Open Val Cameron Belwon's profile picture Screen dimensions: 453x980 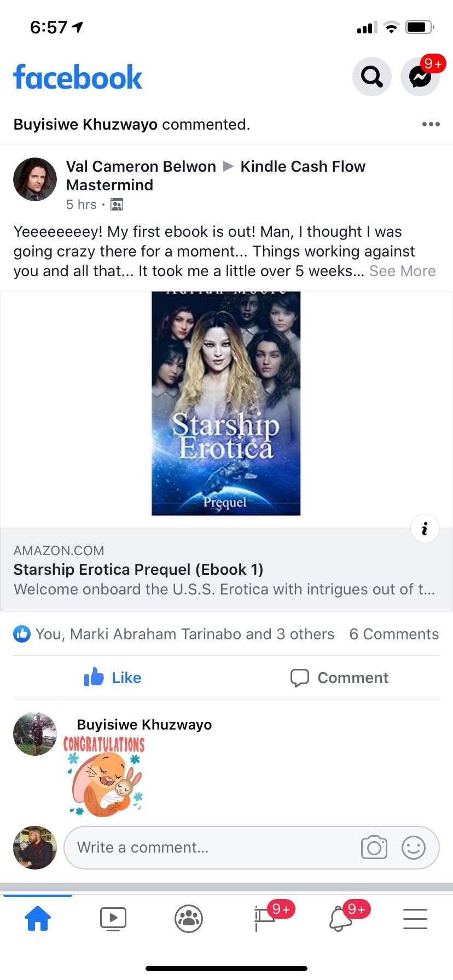click(35, 179)
